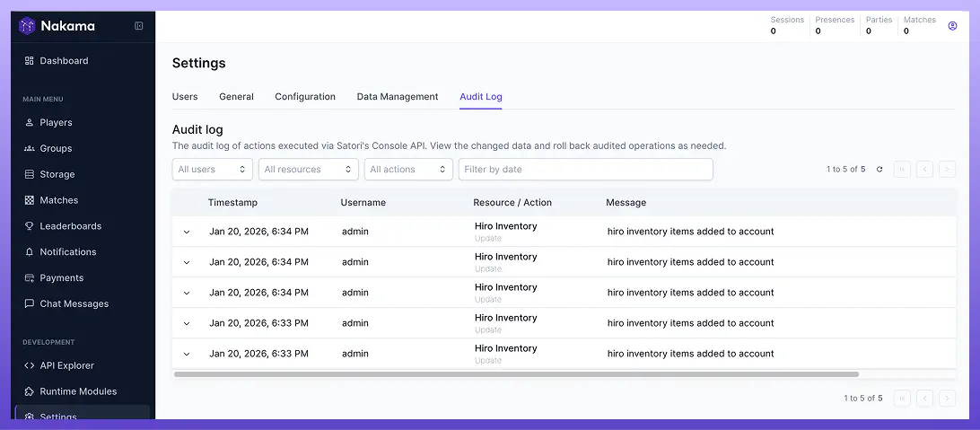The image size is (980, 430).
Task: Expand the last 6:33 PM audit row
Action: coord(187,355)
